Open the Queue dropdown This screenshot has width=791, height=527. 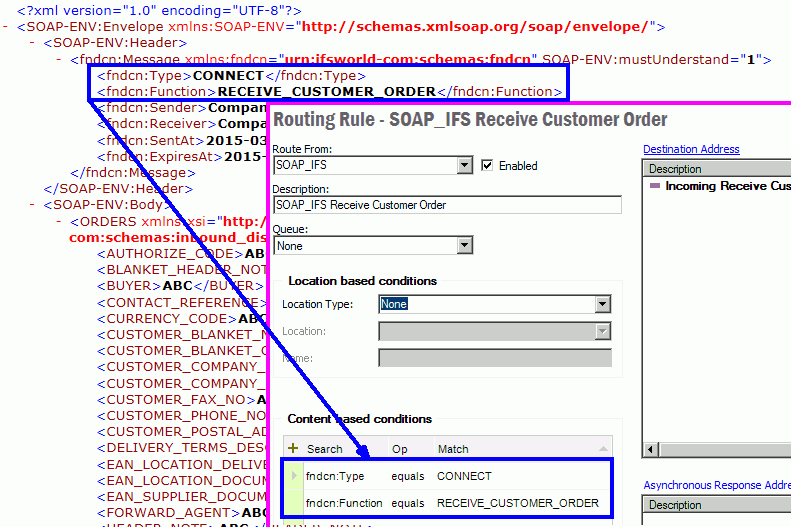(x=464, y=245)
